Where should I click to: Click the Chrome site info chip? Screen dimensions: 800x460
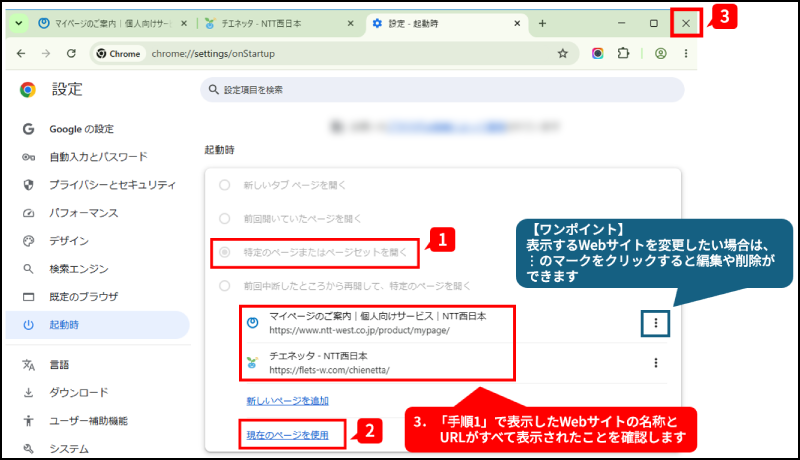coord(118,54)
